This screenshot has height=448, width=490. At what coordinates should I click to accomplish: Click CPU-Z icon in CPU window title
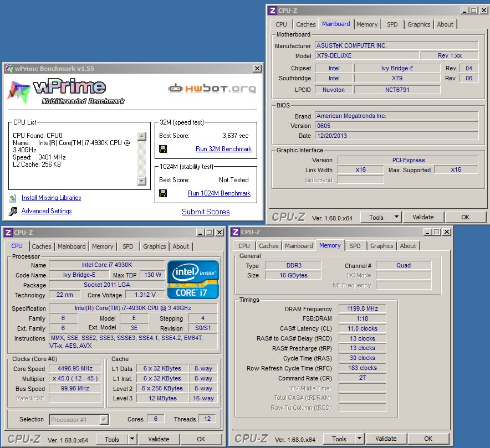[8, 233]
